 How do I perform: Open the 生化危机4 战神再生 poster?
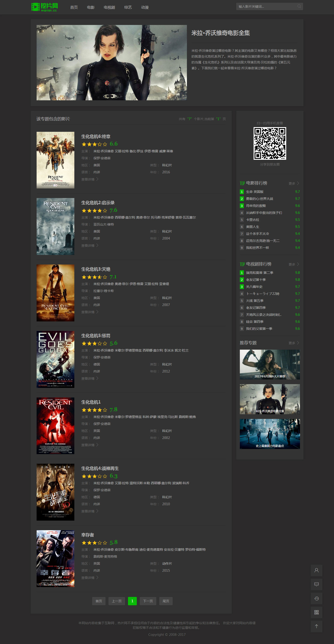(55, 492)
